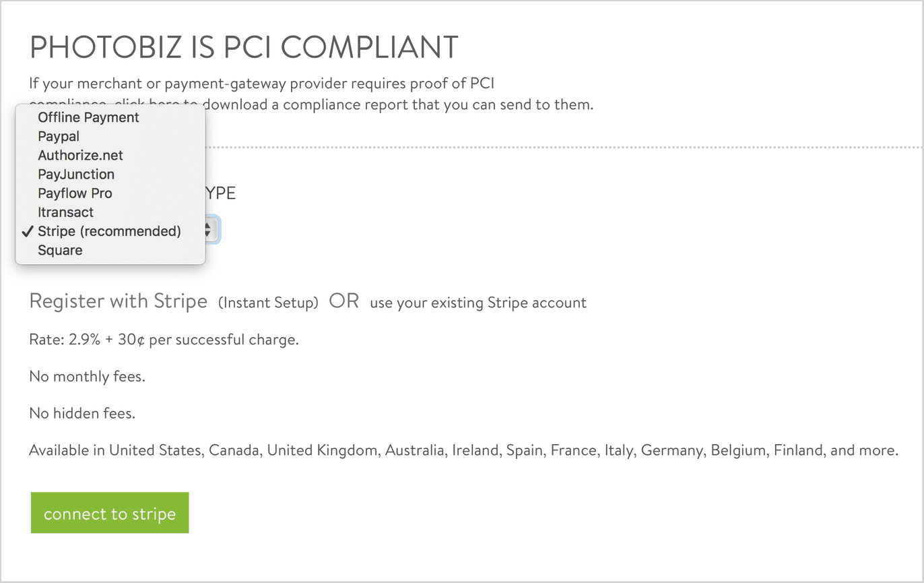Click the payment type dropdown arrows
Image resolution: width=924 pixels, height=583 pixels.
(209, 231)
